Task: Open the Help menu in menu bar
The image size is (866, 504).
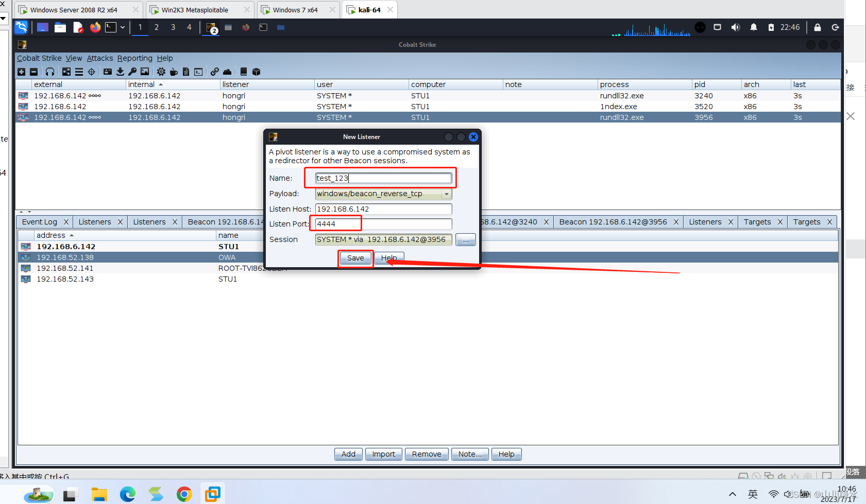Action: tap(165, 58)
